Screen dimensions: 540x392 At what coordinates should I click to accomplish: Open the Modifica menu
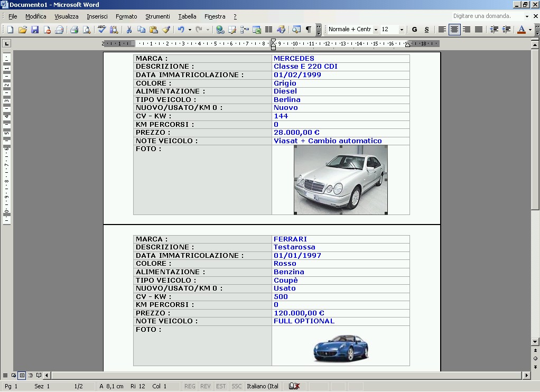[36, 16]
